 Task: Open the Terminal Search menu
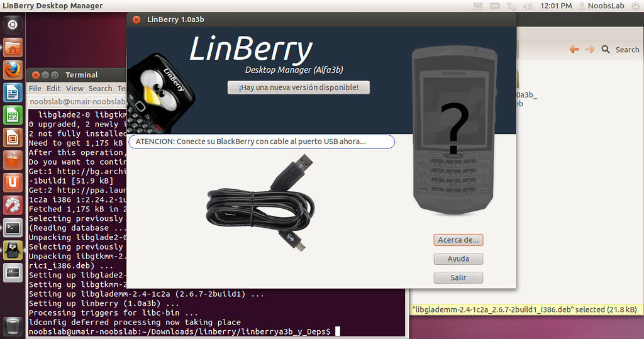(100, 88)
